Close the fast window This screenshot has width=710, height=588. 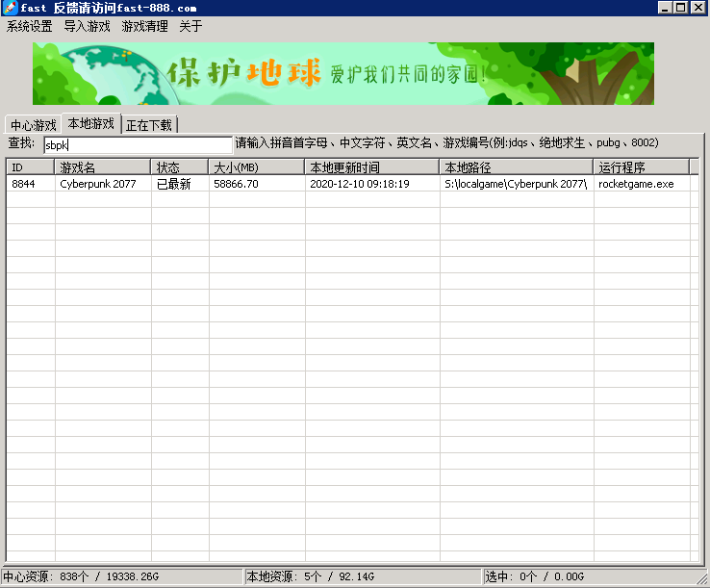(x=697, y=8)
